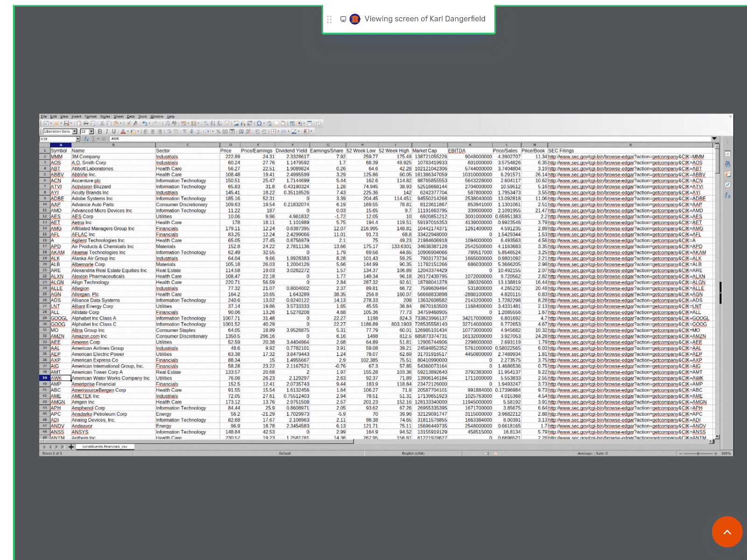Open the Data menu

[131, 116]
